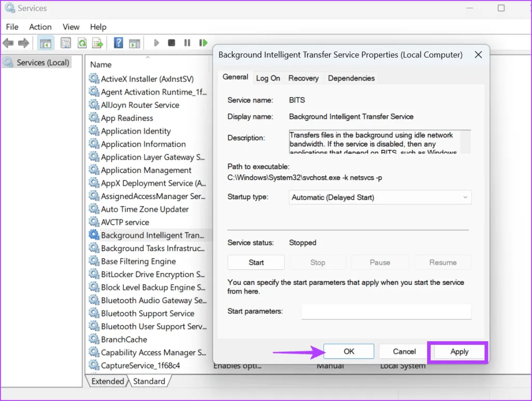Screen dimensions: 532x401
Task: Click OK to confirm the service properties
Action: (x=349, y=352)
